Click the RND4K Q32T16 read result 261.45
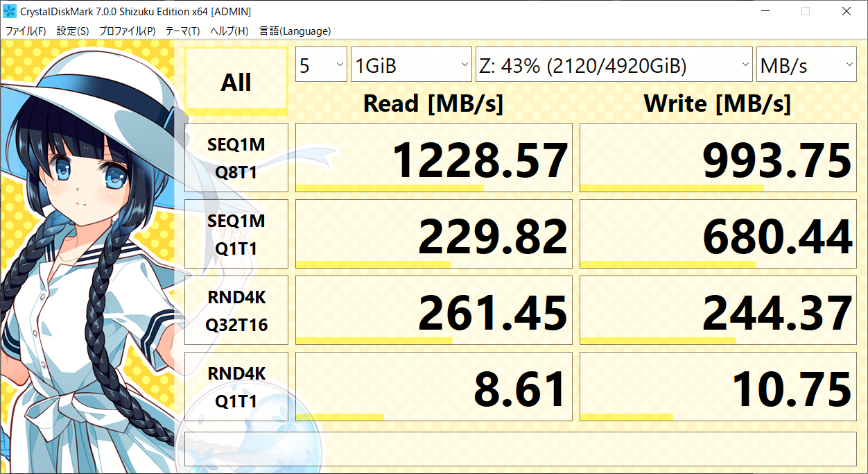Screen dimensions: 868x474 pos(434,310)
